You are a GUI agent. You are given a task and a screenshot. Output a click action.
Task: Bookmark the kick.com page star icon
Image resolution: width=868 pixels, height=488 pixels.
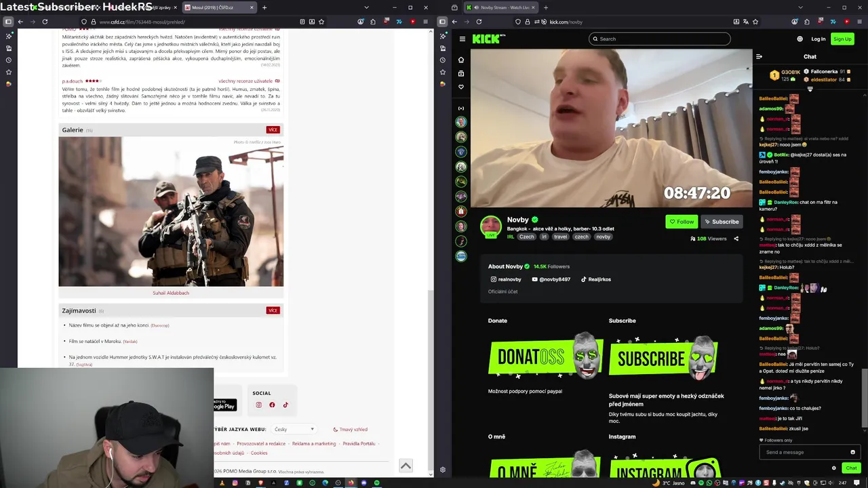pyautogui.click(x=755, y=22)
